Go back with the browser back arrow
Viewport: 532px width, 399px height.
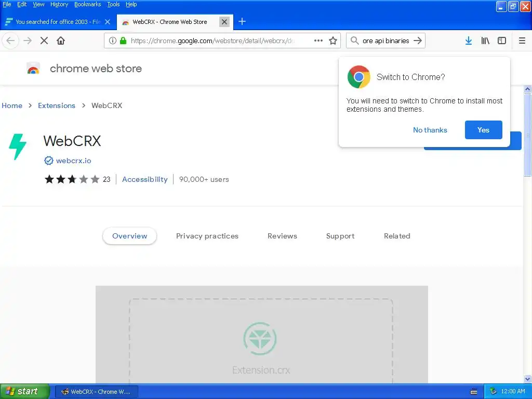pos(10,41)
